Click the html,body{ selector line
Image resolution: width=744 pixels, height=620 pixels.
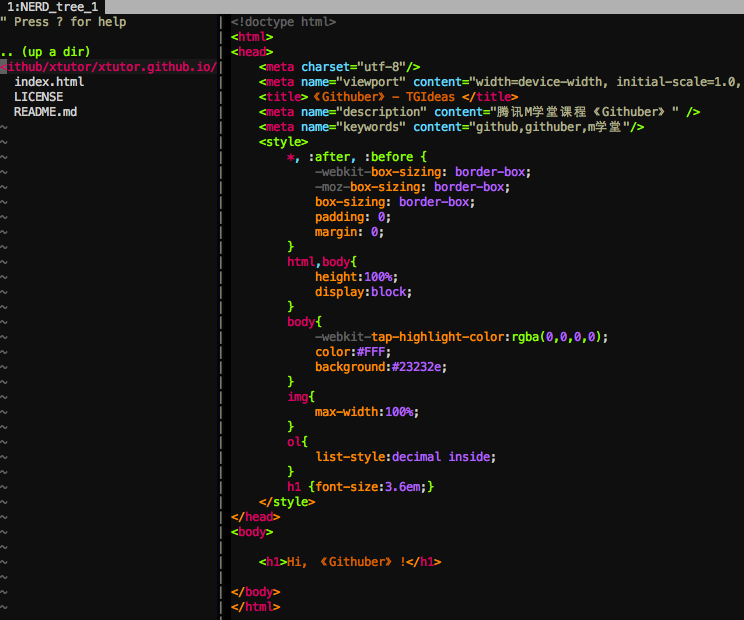tap(322, 262)
